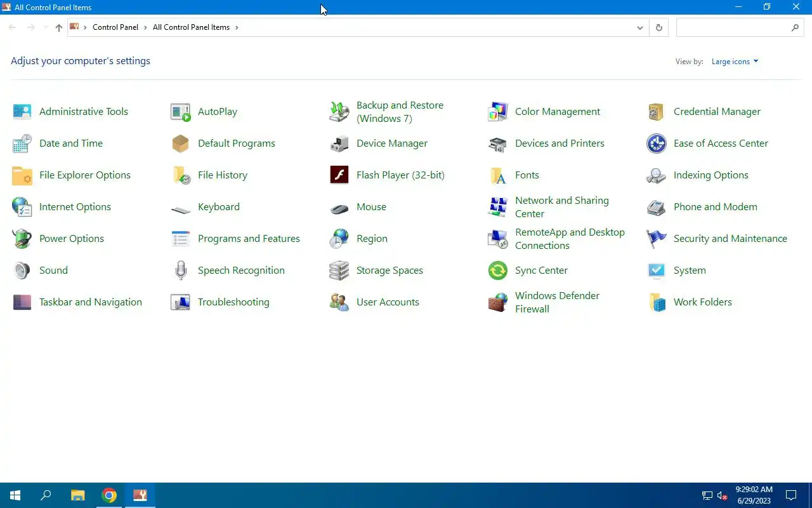
Task: Click the Internet Options globe icon
Action: 22,207
